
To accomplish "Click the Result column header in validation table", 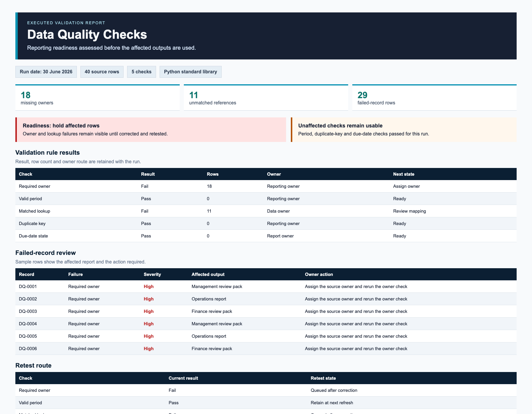I will coord(148,174).
